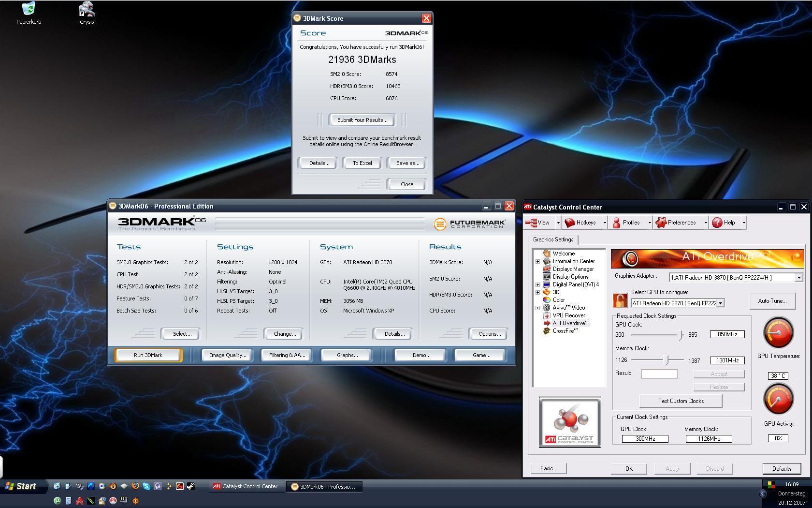812x508 pixels.
Task: Open Image Quality settings in 3DMark06
Action: coord(228,355)
